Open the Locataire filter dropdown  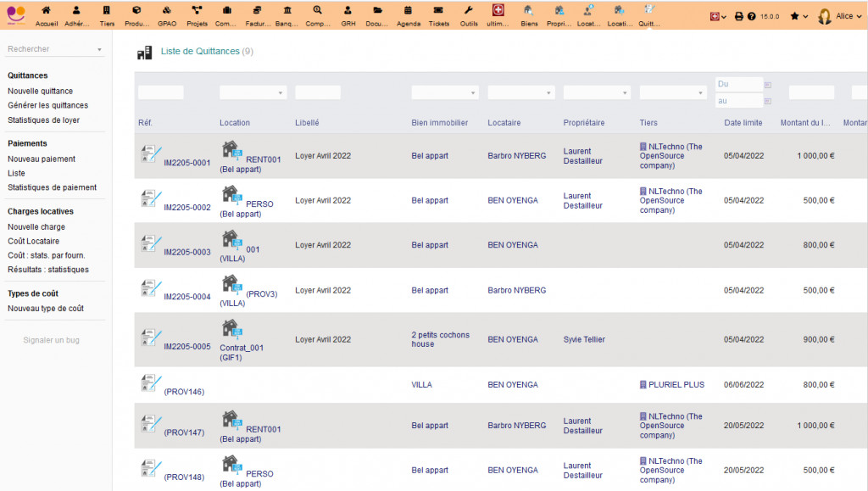pos(520,92)
